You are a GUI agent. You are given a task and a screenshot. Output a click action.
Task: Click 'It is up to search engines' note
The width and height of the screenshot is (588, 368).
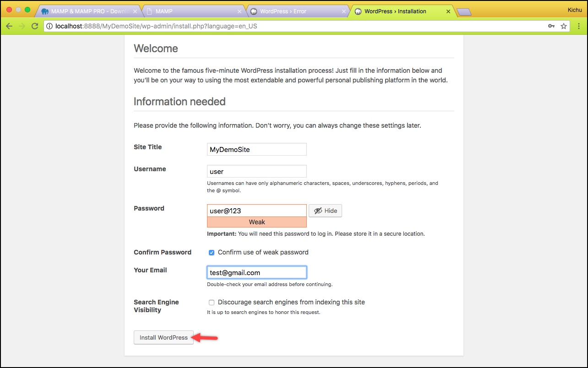[264, 313]
